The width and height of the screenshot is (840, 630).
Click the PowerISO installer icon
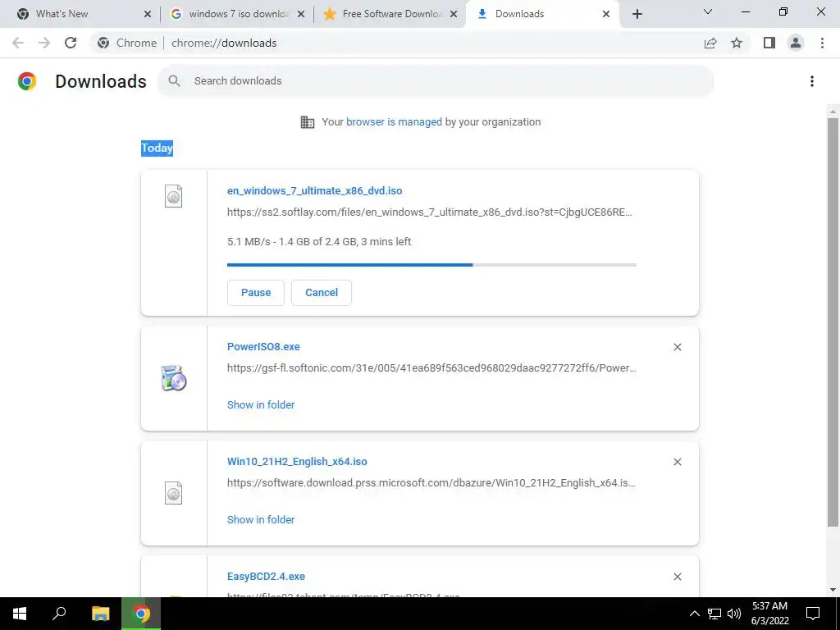click(174, 378)
